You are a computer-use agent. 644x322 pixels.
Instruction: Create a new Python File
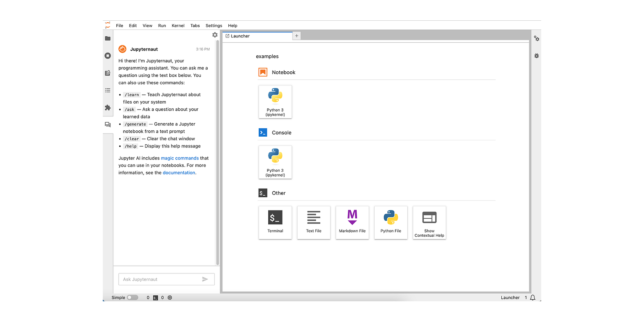pyautogui.click(x=391, y=222)
